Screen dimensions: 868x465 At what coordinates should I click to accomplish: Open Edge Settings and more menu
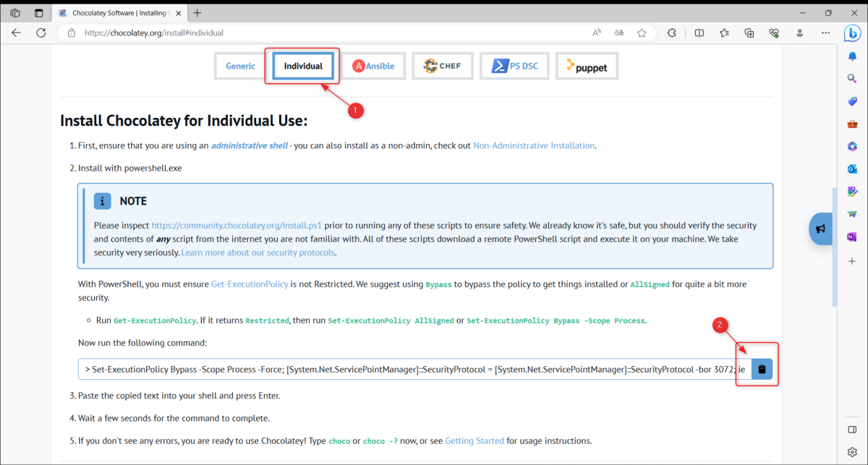(x=825, y=33)
